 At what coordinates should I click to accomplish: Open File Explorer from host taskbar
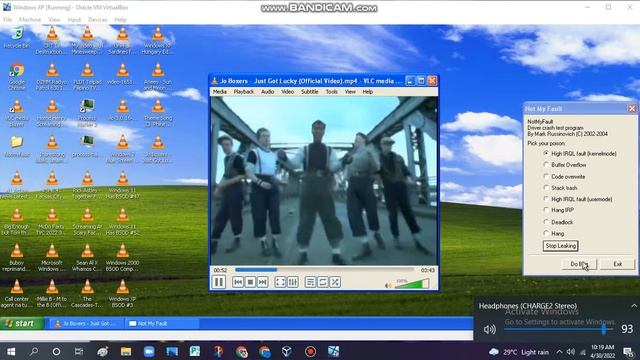pyautogui.click(x=126, y=351)
